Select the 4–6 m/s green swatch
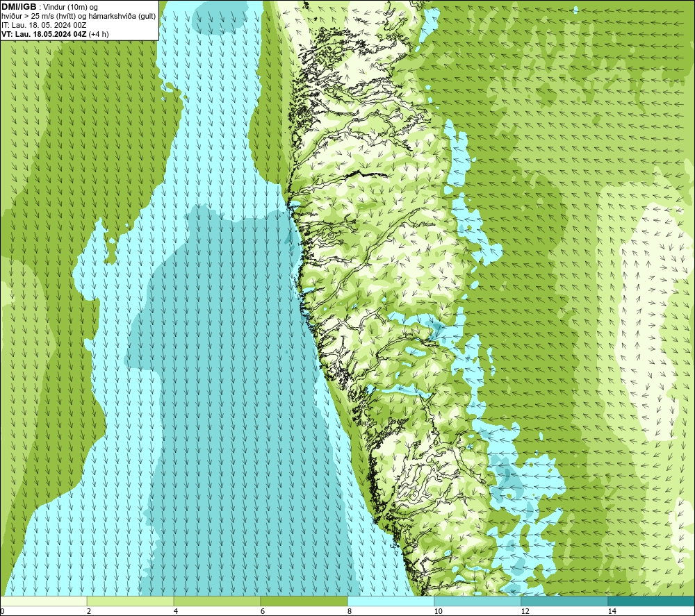The width and height of the screenshot is (695, 616). pos(217,601)
